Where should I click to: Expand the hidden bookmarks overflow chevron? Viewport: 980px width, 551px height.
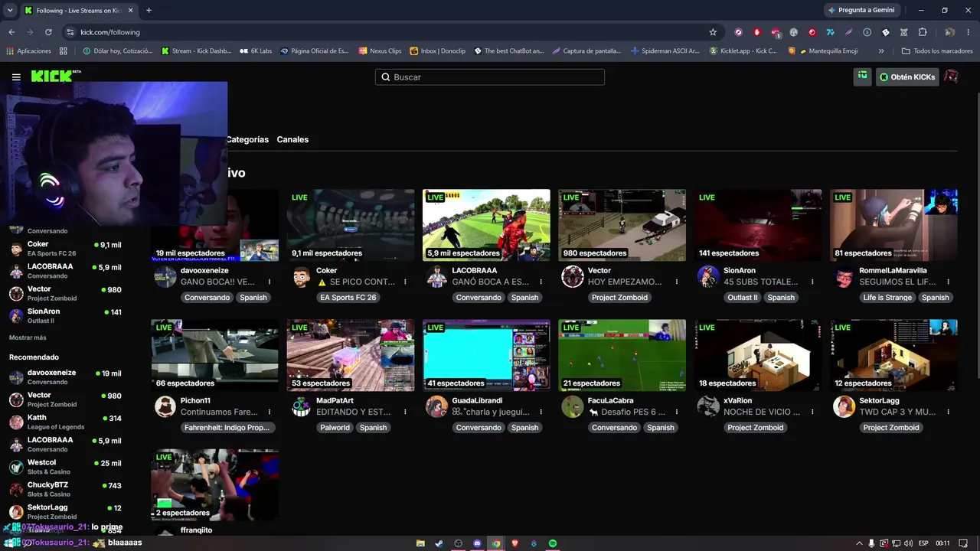point(881,51)
